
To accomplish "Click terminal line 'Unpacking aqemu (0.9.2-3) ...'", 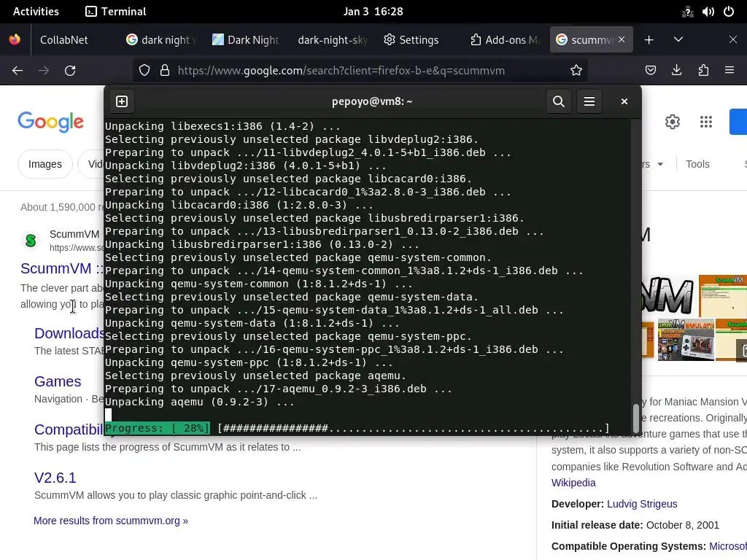I will point(200,402).
